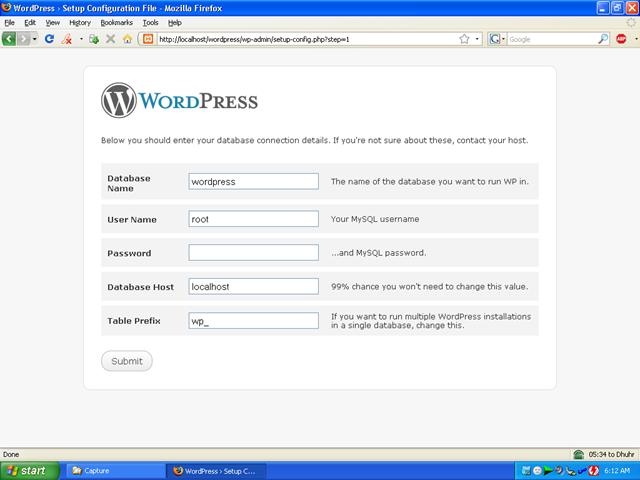Screen dimensions: 640x480
Task: Click the 'Done' status bar text
Action: [11, 454]
